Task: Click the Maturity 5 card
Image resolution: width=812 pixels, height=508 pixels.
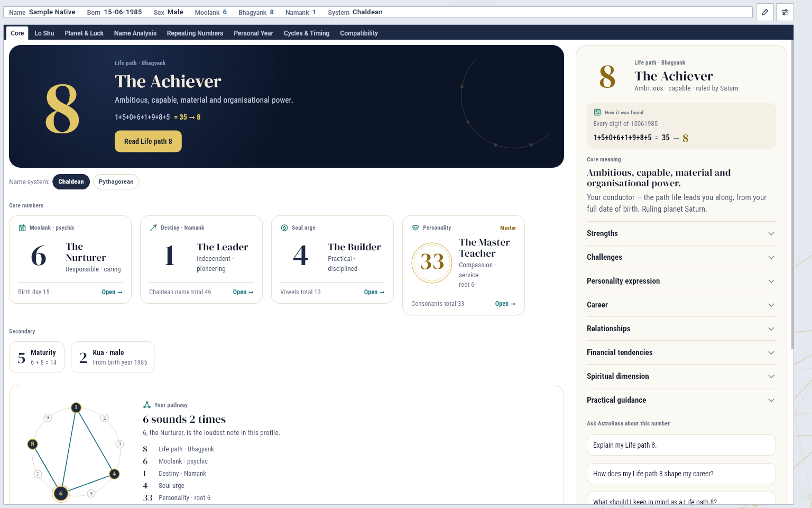Action: (37, 357)
